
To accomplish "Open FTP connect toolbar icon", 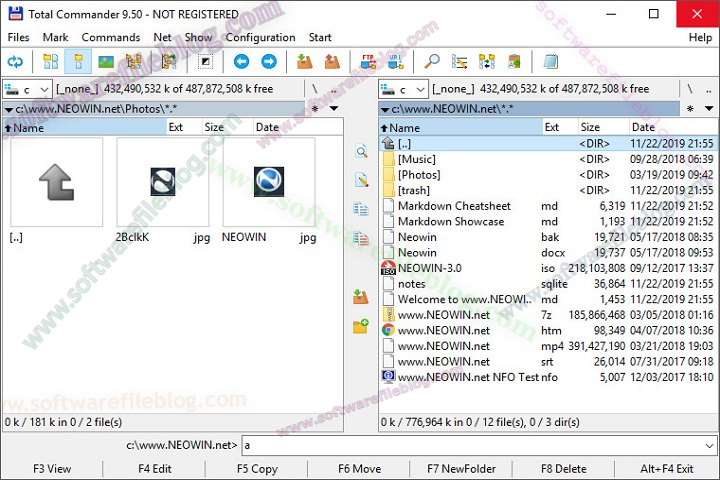I will [368, 62].
